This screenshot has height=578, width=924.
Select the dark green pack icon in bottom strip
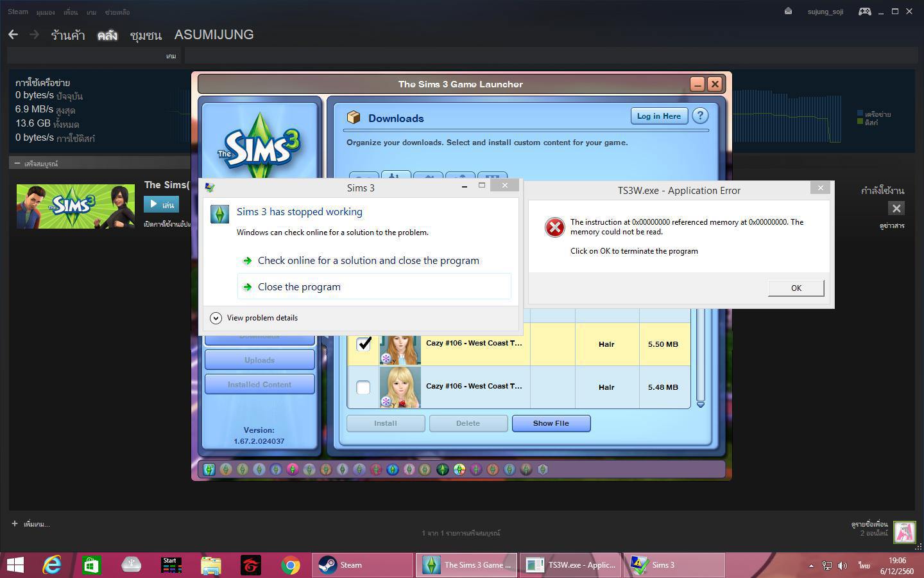click(443, 469)
